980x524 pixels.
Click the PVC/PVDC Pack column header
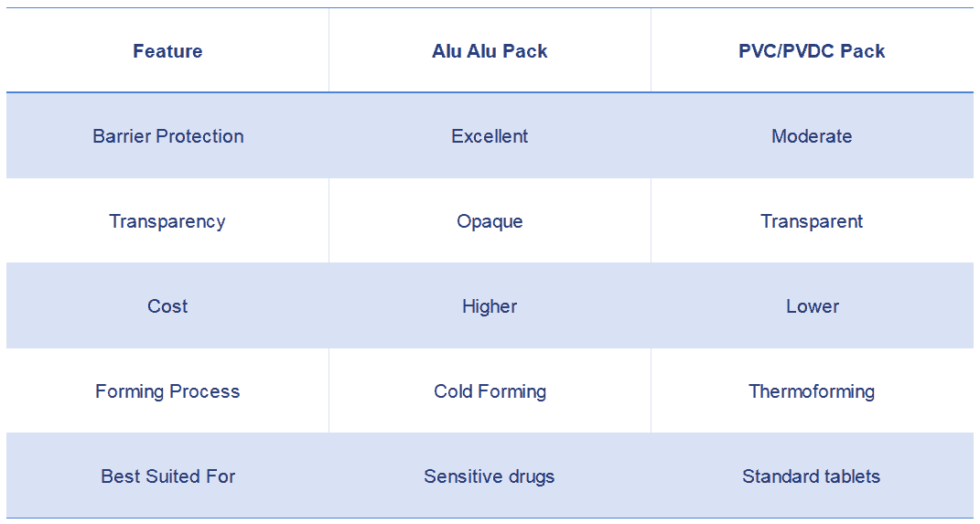click(812, 51)
